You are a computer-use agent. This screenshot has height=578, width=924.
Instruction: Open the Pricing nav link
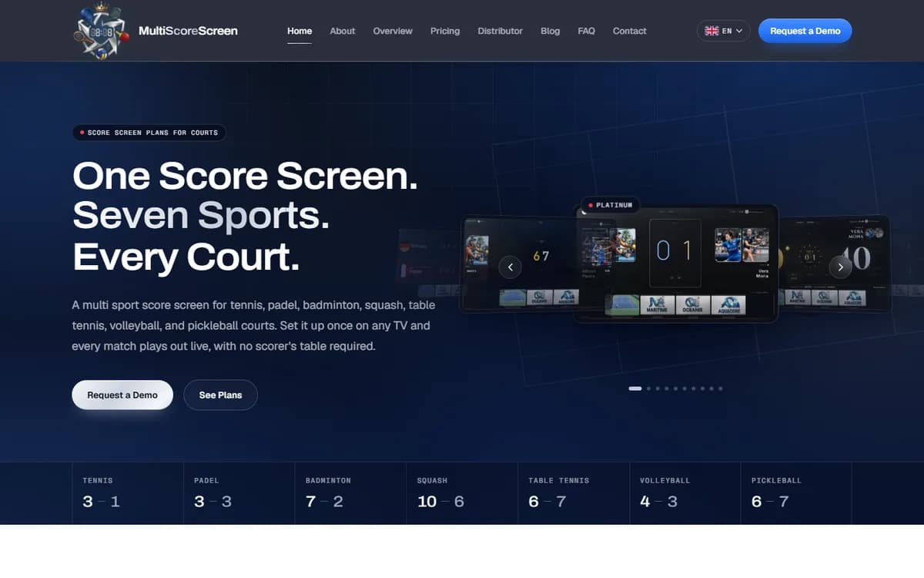point(445,31)
